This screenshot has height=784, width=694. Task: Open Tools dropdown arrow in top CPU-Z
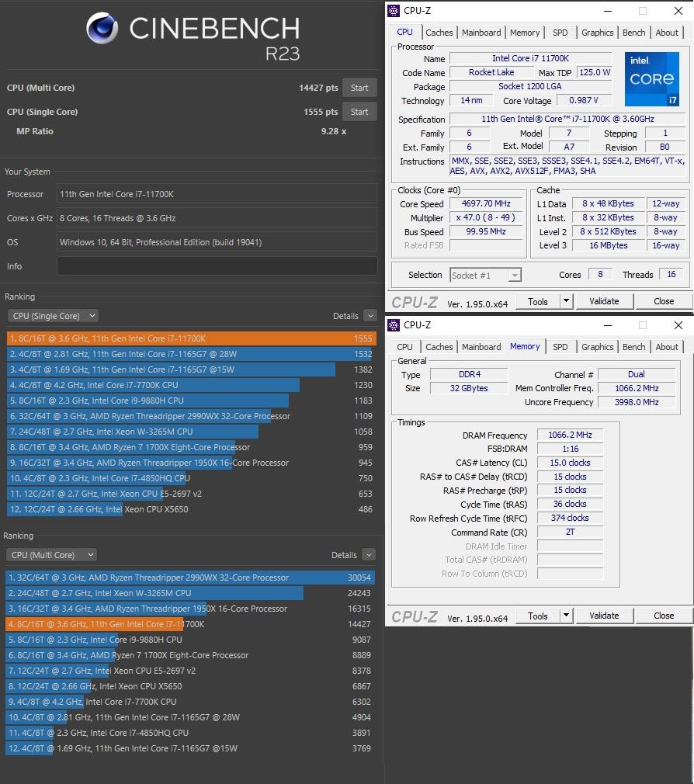[x=566, y=301]
